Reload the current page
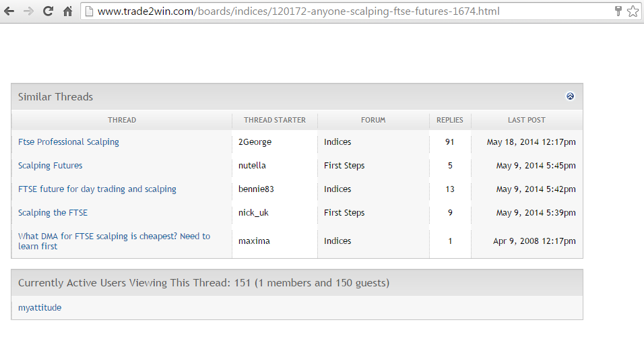The image size is (644, 345). click(48, 11)
